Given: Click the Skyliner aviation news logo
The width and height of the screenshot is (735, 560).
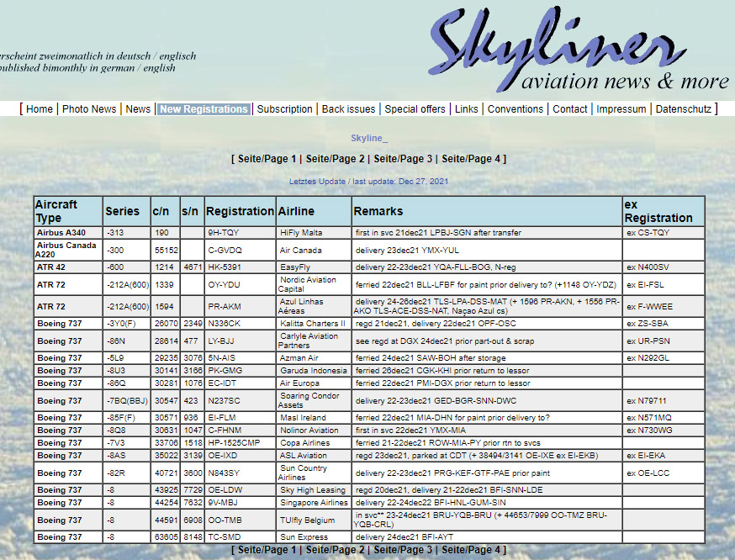Looking at the screenshot, I should (579, 50).
